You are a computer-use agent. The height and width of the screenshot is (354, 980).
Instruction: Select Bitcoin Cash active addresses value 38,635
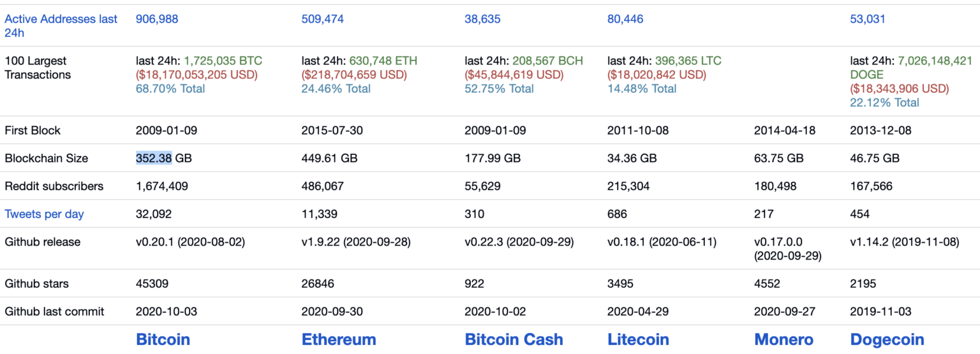point(482,19)
